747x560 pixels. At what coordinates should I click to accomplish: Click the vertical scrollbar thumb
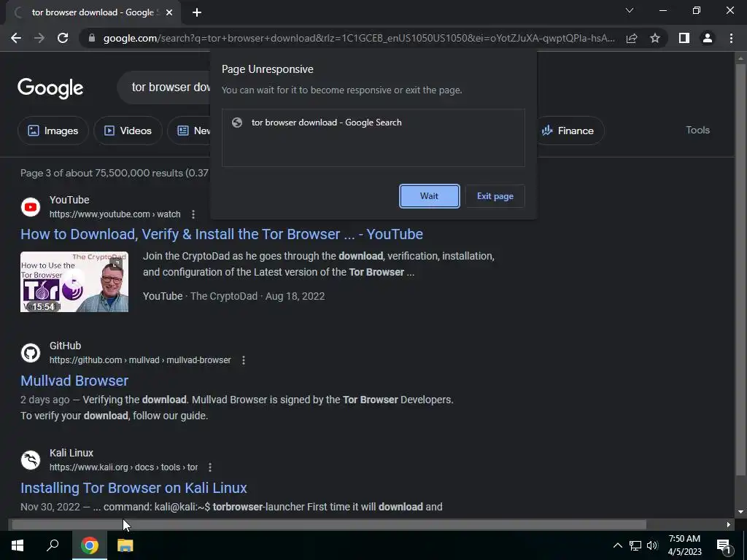tap(740, 269)
